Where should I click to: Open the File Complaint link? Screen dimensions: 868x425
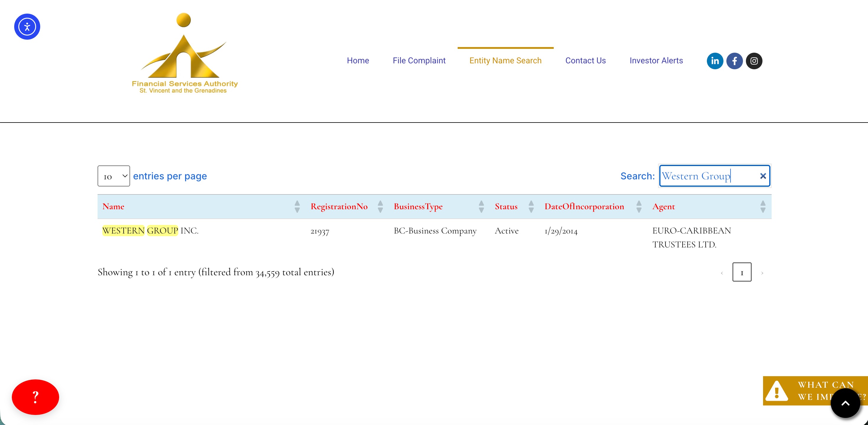point(419,61)
